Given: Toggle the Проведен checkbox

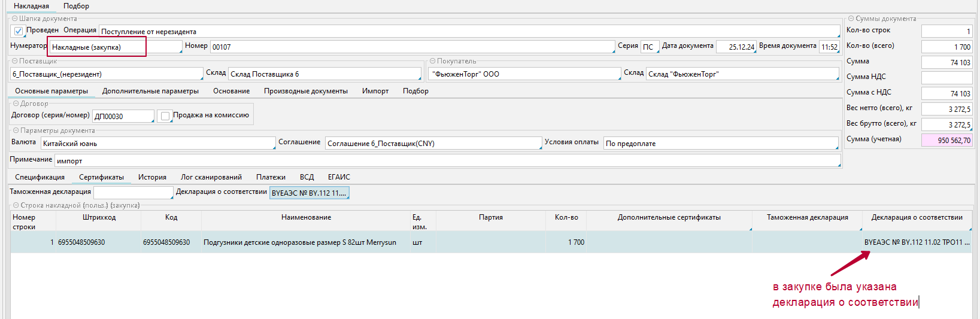Looking at the screenshot, I should (19, 31).
